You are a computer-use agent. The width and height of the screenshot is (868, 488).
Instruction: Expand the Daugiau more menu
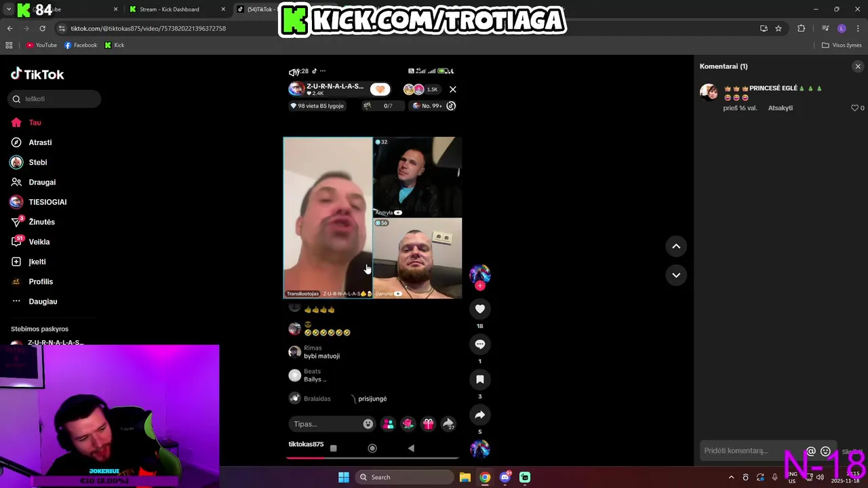[x=34, y=302]
